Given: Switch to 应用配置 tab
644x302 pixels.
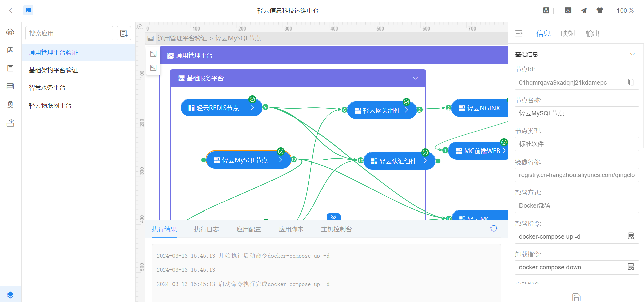Looking at the screenshot, I should [249, 229].
